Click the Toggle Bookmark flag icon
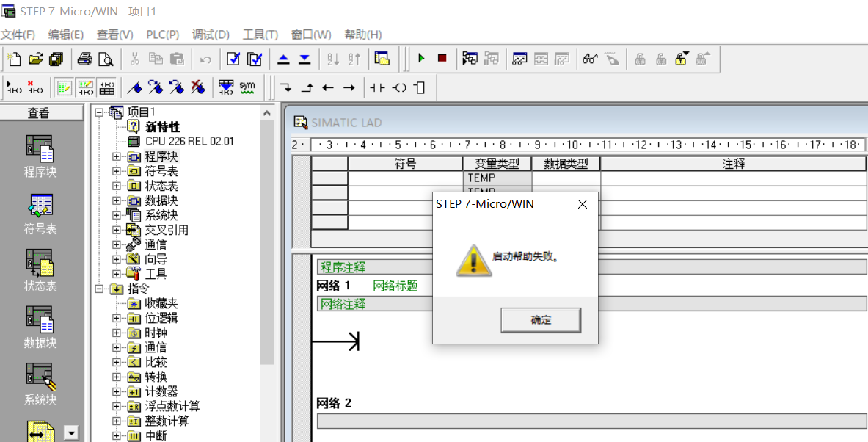868x442 pixels. click(134, 87)
